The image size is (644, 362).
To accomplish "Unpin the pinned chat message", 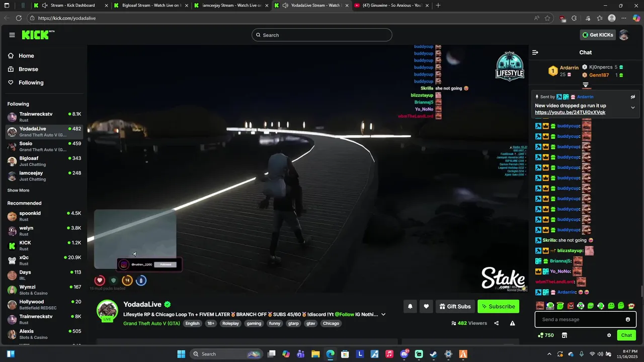I will point(633,97).
